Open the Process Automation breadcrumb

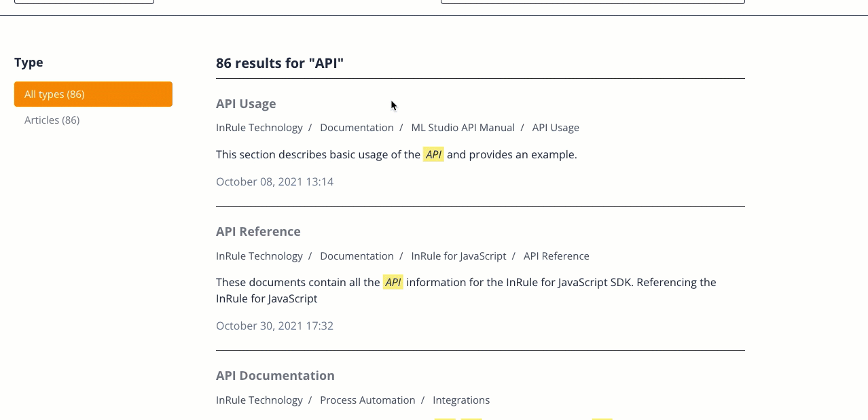point(367,400)
